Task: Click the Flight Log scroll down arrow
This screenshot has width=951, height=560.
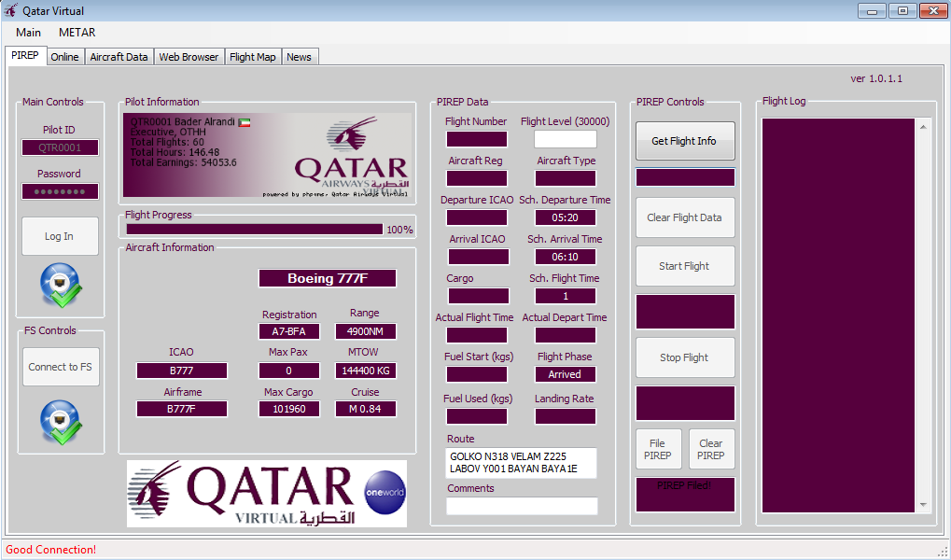Action: [923, 505]
